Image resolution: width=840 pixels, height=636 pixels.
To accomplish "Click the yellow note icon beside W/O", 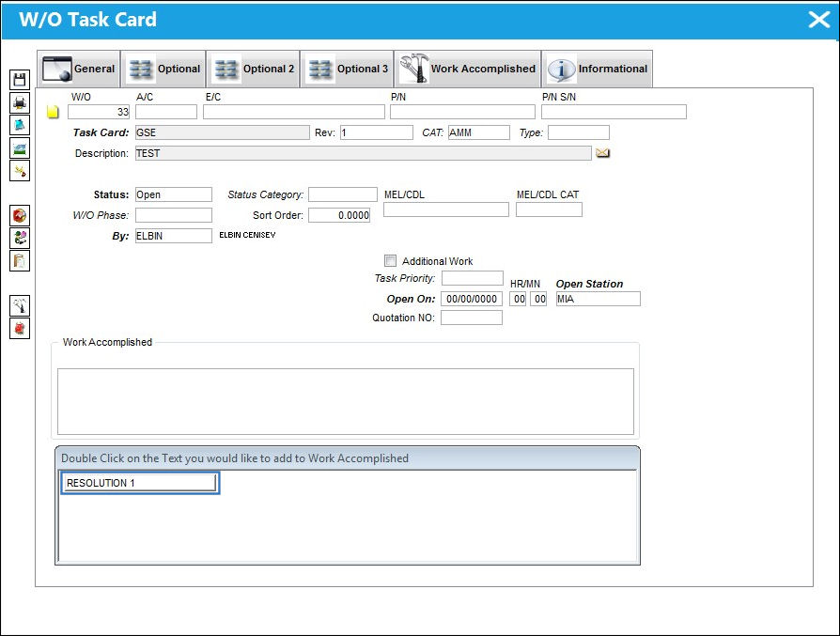I will (x=53, y=112).
